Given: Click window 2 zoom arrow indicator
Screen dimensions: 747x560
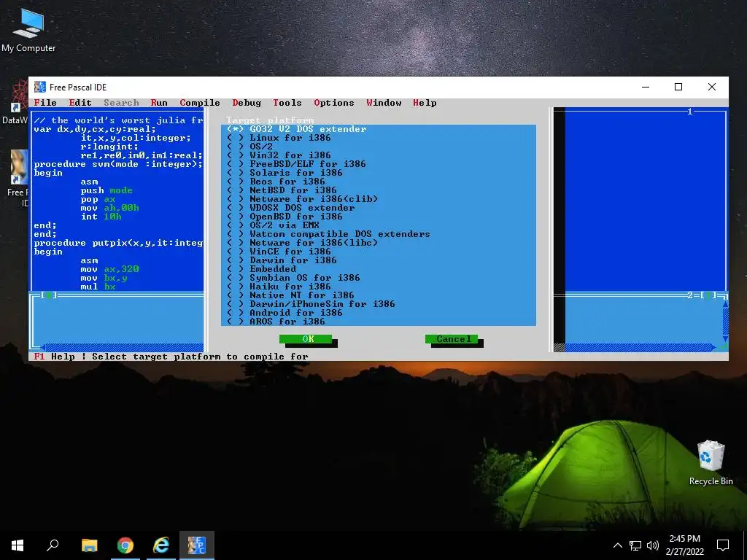Looking at the screenshot, I should 708,295.
